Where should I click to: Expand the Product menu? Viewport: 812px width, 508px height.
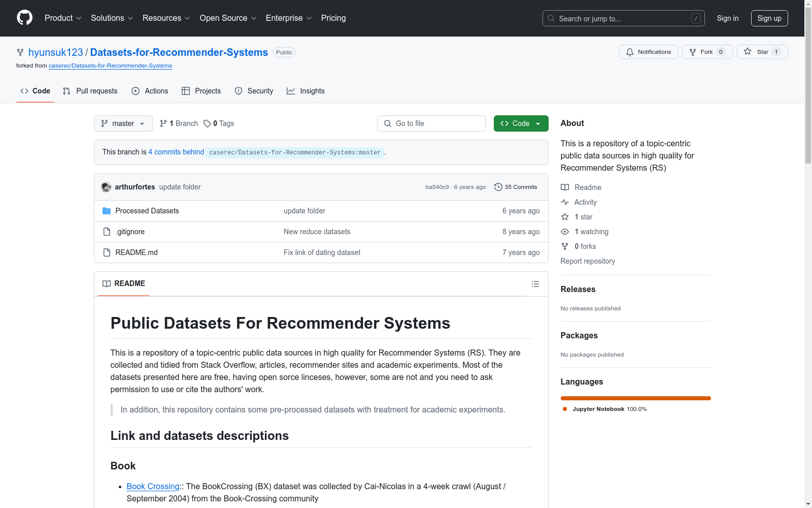(63, 18)
